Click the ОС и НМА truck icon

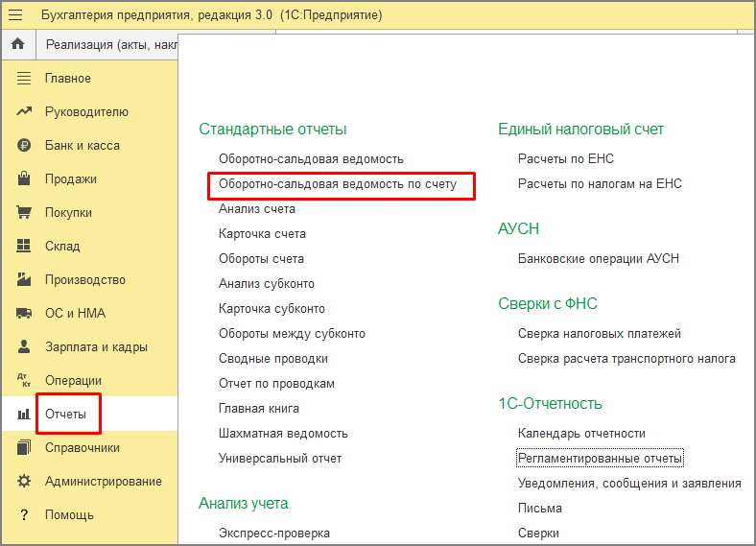[x=25, y=314]
